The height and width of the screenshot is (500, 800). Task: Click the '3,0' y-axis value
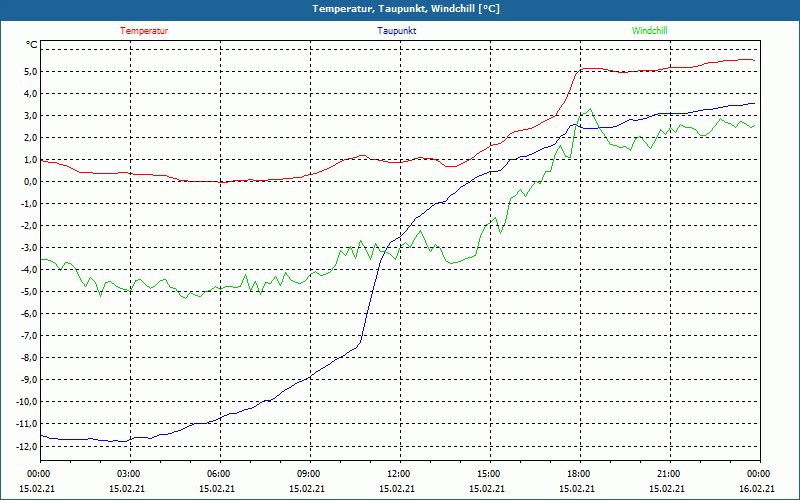(x=31, y=115)
